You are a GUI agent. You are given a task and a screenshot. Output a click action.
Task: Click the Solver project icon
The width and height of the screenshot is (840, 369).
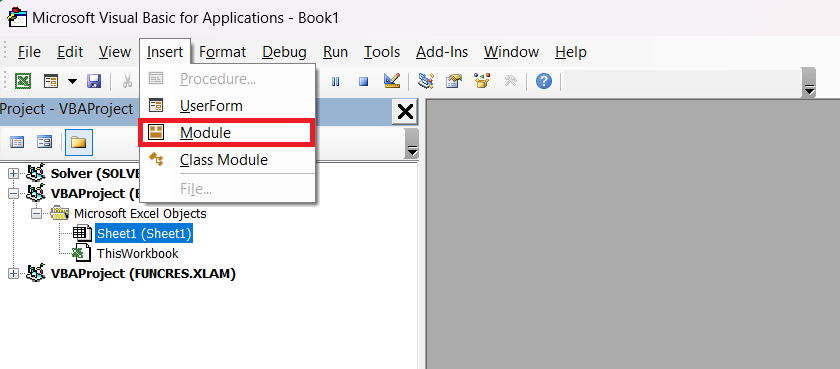point(36,173)
